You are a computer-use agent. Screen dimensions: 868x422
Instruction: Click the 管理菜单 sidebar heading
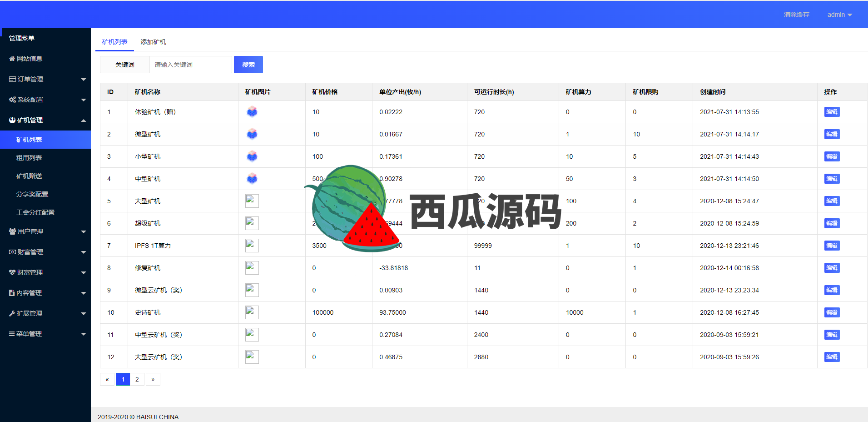[x=22, y=38]
